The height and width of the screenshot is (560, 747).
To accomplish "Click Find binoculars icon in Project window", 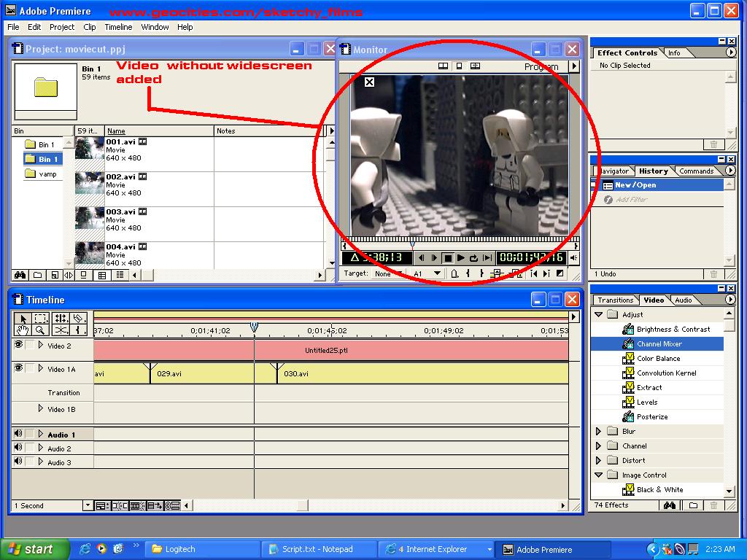I will point(20,275).
